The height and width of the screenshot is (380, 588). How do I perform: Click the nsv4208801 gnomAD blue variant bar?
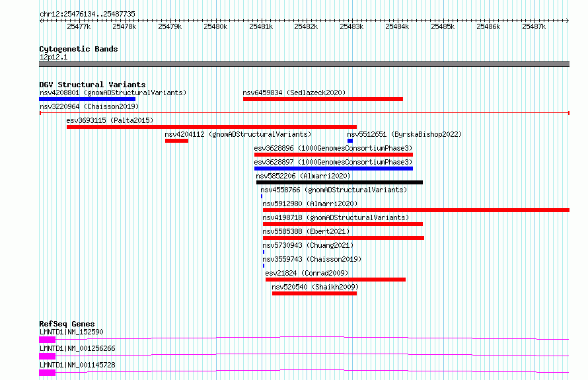click(x=87, y=99)
